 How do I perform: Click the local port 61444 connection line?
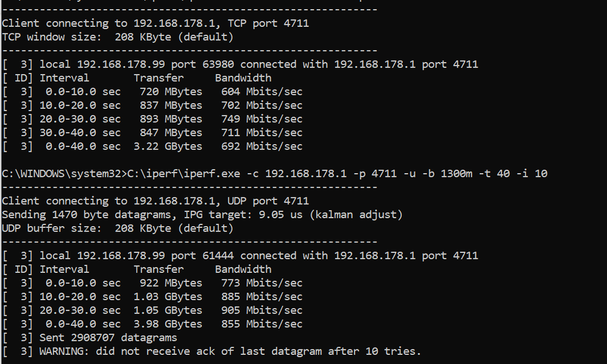pos(240,256)
